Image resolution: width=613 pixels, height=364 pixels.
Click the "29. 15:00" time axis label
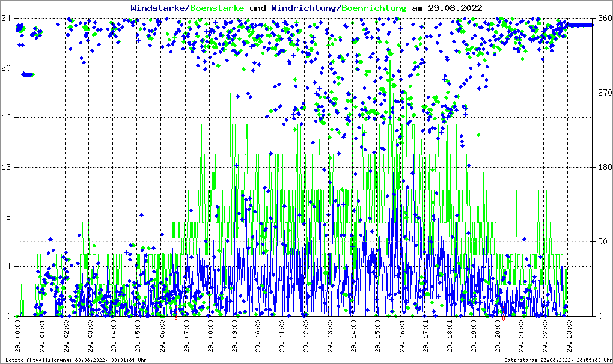point(377,336)
